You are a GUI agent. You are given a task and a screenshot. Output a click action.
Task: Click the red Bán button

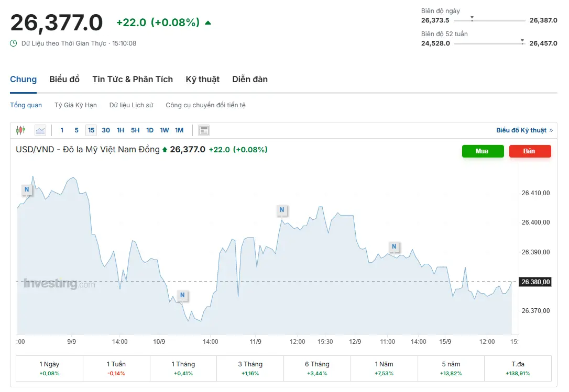tap(530, 151)
